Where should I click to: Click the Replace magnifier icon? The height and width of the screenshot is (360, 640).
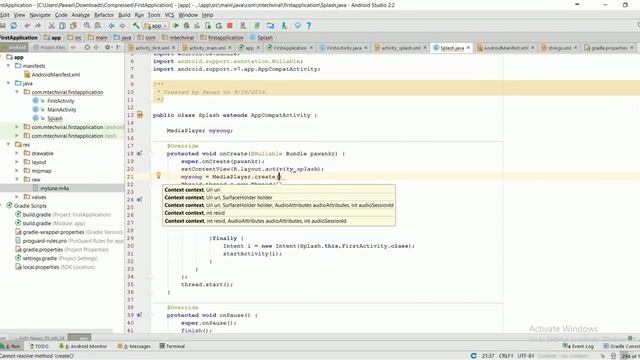tap(98, 26)
